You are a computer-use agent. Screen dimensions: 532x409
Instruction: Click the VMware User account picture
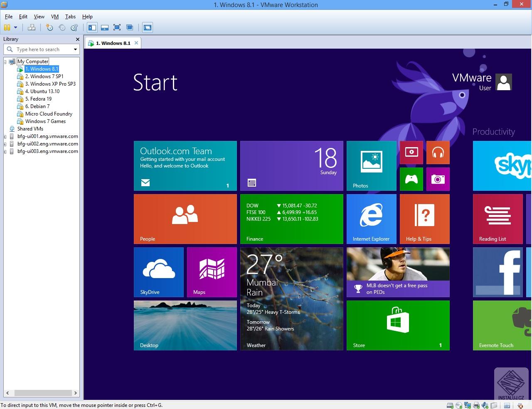click(504, 82)
